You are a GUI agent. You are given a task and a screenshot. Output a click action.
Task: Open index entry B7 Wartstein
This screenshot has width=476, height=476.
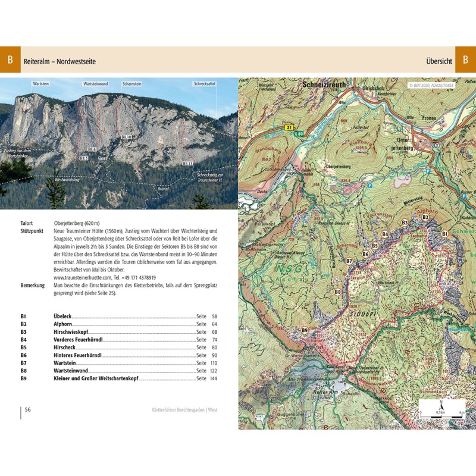tap(118, 363)
